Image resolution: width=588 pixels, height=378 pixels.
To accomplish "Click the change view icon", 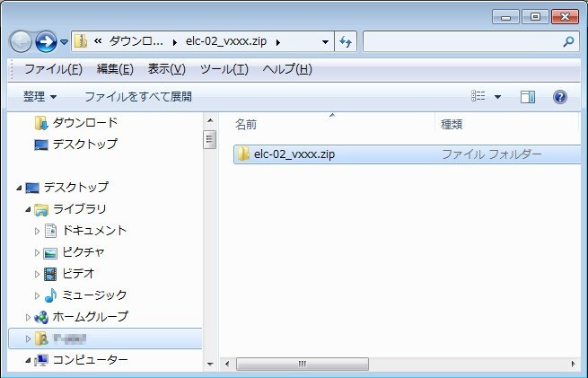I will 478,96.
